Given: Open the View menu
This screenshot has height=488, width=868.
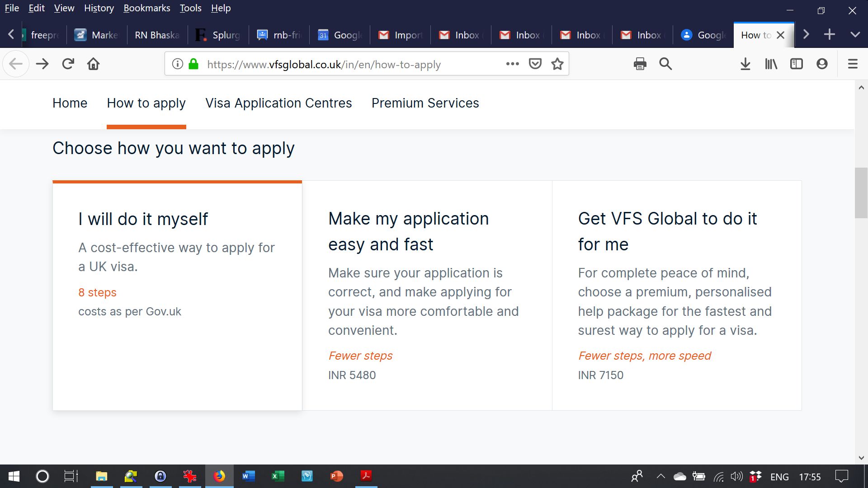Looking at the screenshot, I should (64, 8).
